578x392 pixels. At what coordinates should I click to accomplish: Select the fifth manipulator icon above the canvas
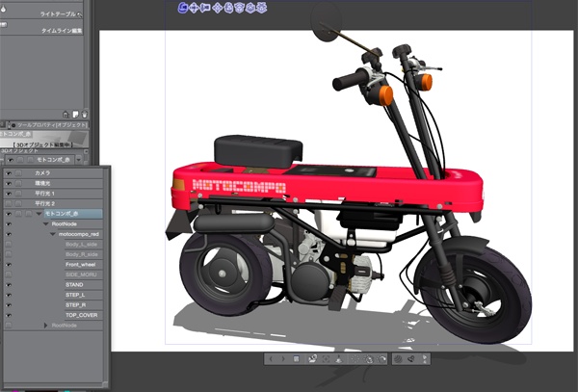228,8
